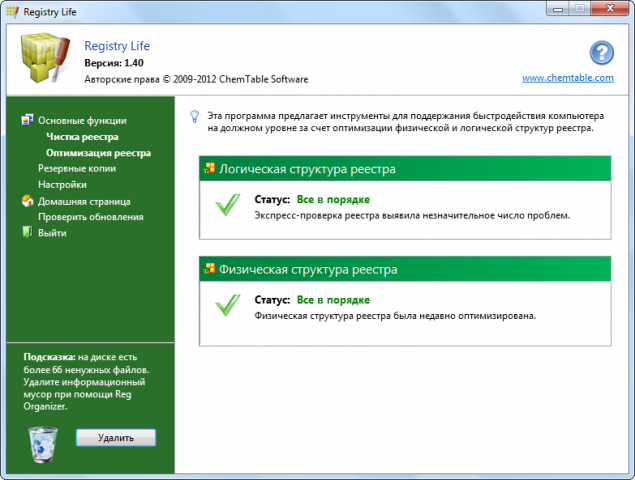The image size is (635, 480).
Task: Minimize the Registry Life window
Action: pos(558,9)
